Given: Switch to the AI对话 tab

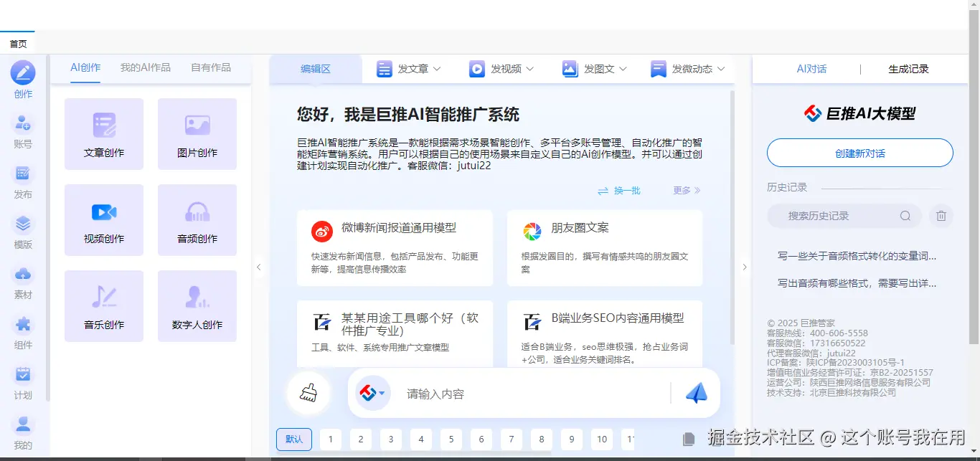Looking at the screenshot, I should 811,69.
